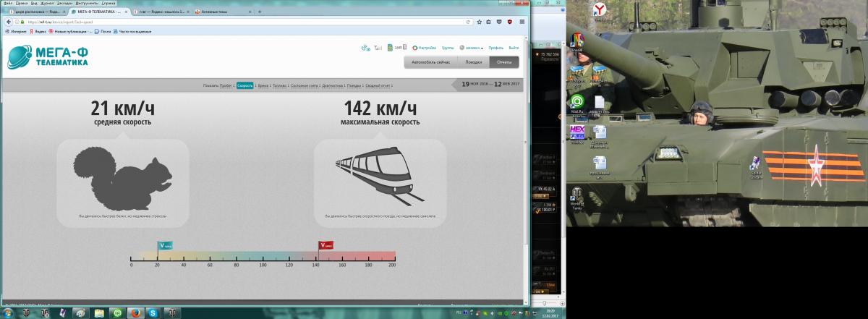Click the average speed flag on scale
868x319 pixels.
pos(165,246)
